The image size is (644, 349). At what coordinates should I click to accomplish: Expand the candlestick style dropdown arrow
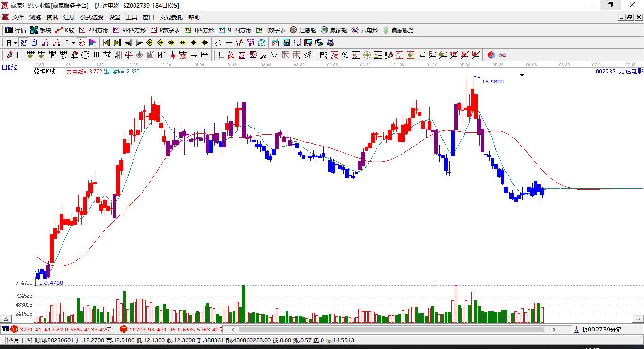[x=73, y=43]
